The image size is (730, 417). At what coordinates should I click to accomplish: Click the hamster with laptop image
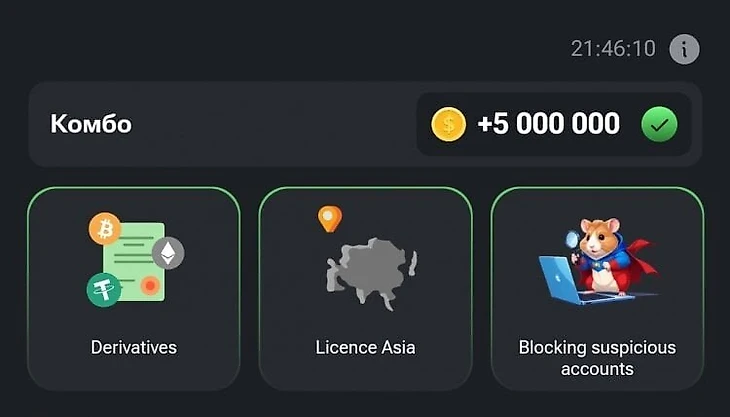pos(599,261)
